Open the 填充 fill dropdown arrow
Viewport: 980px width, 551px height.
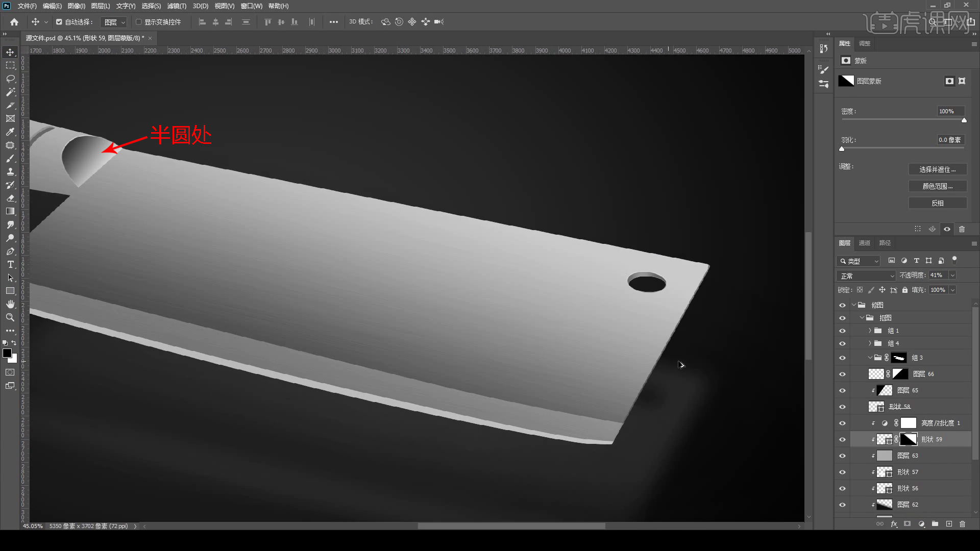pyautogui.click(x=952, y=290)
